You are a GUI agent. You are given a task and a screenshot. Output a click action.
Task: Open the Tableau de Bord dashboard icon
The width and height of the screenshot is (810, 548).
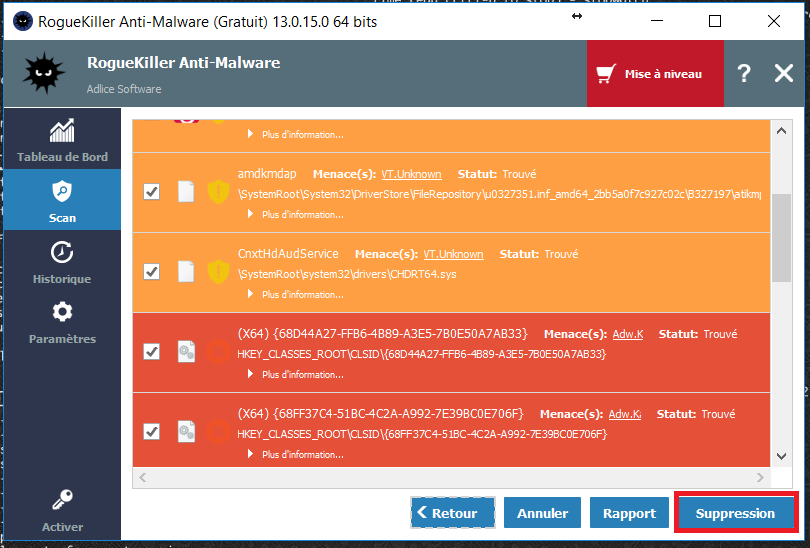[62, 131]
